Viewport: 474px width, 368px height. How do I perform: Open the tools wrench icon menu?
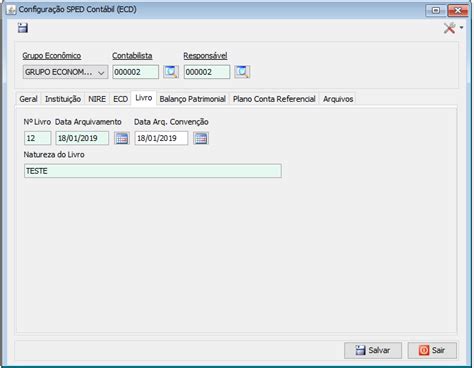(x=450, y=28)
